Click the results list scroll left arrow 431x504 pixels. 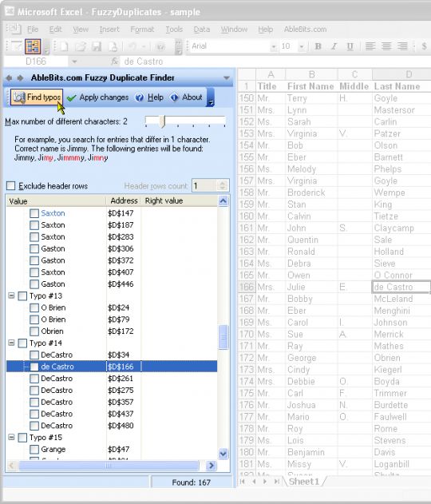coord(11,466)
